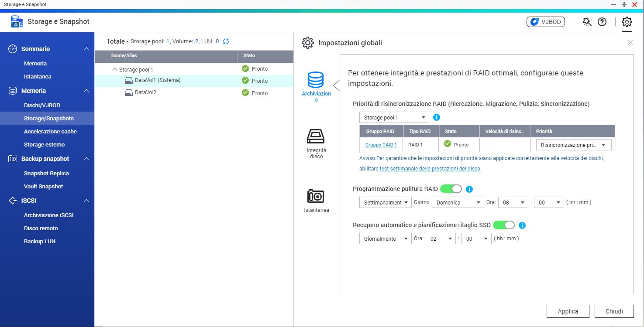This screenshot has height=327, width=644.
Task: Open the Gruppo RAID 1 link
Action: [x=381, y=145]
